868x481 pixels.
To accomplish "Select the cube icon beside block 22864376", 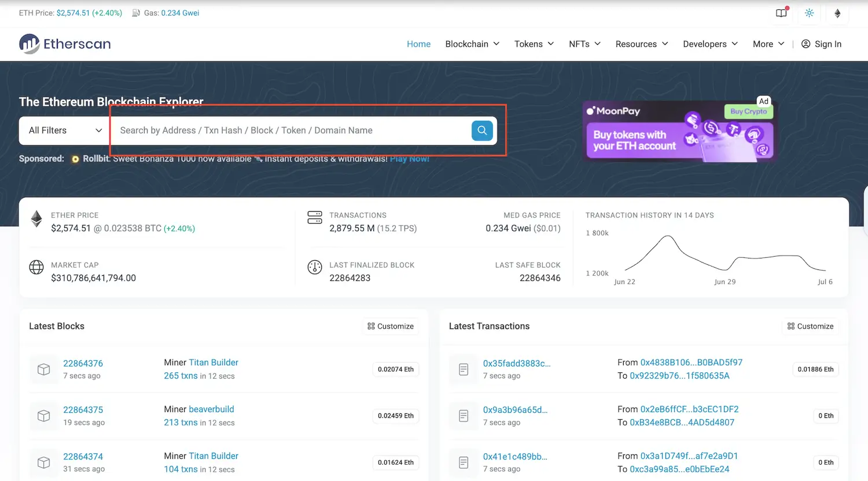I will point(43,369).
